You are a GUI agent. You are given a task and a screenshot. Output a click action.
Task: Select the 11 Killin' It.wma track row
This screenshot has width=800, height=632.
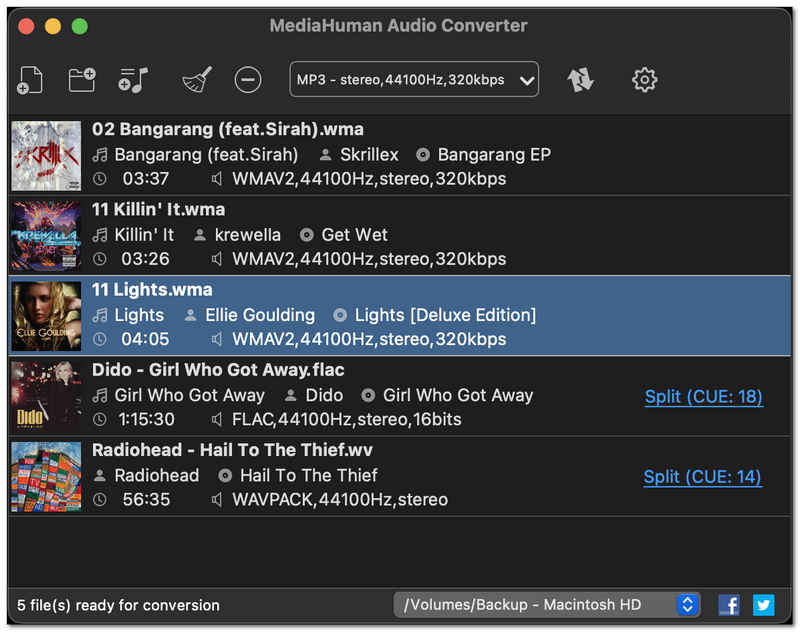400,235
